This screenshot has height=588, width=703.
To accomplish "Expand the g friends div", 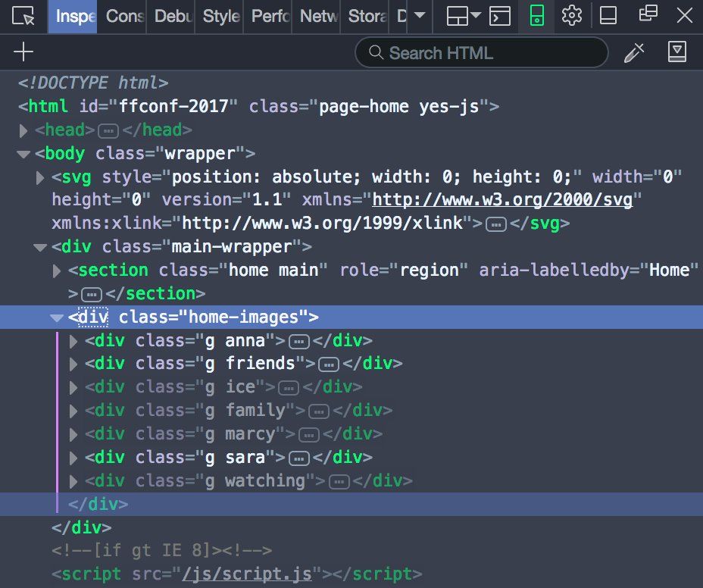I will 73,364.
